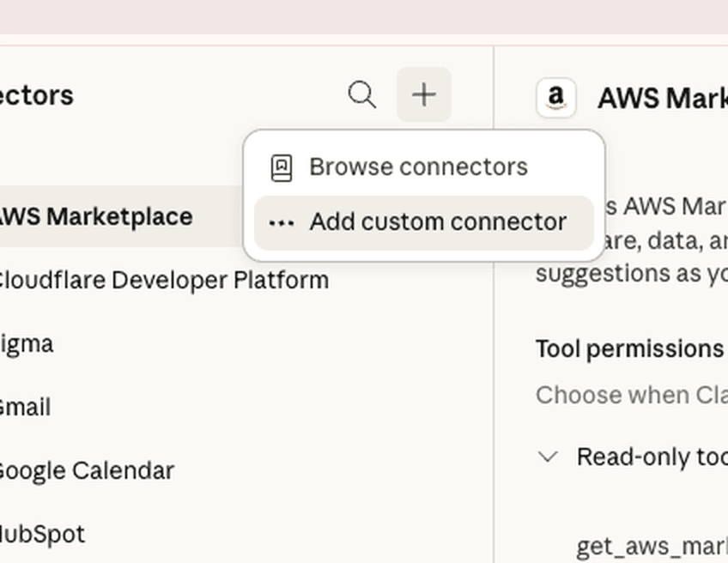Select Google Calendar connector

tap(87, 470)
